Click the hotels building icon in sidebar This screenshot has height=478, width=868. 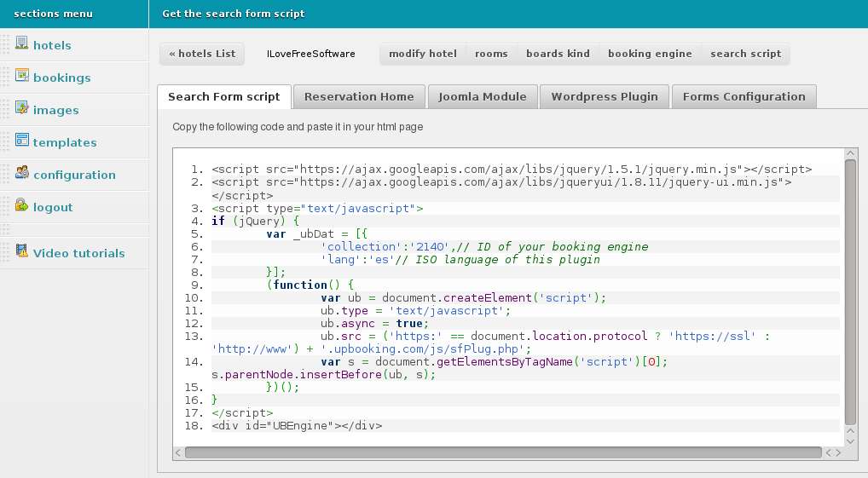coord(22,43)
